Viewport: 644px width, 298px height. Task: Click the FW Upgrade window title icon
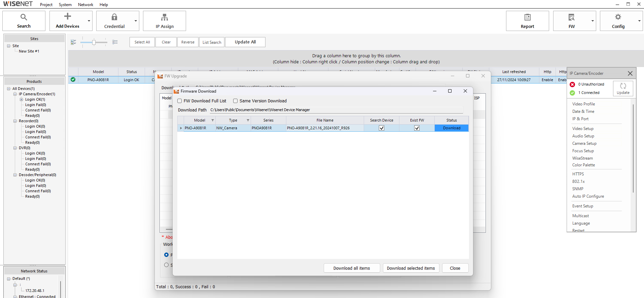tap(160, 76)
